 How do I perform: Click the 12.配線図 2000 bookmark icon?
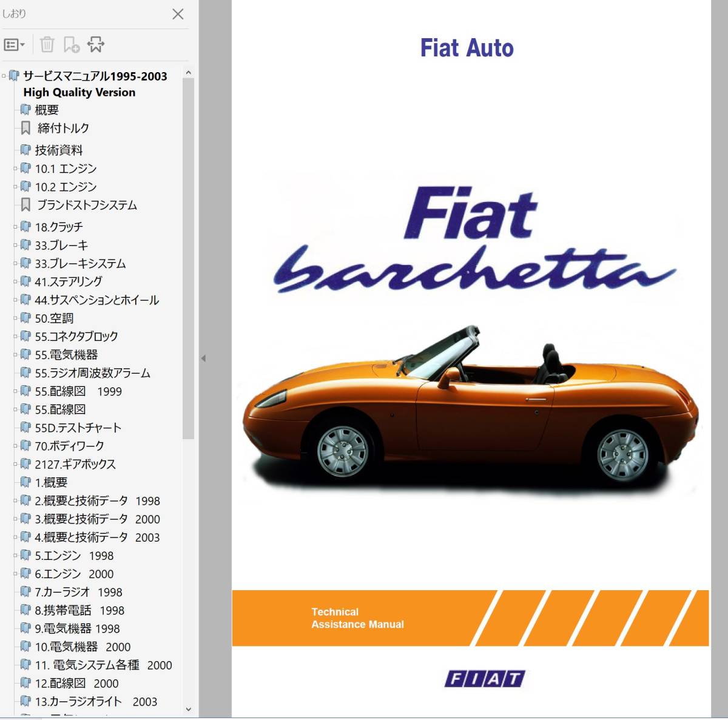(25, 683)
